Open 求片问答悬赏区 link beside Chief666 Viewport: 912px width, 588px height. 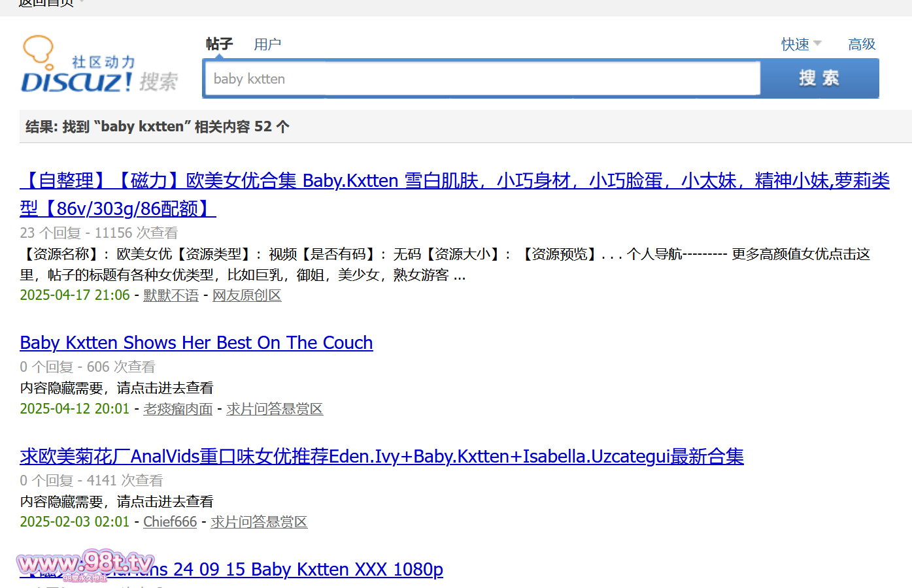pos(259,522)
